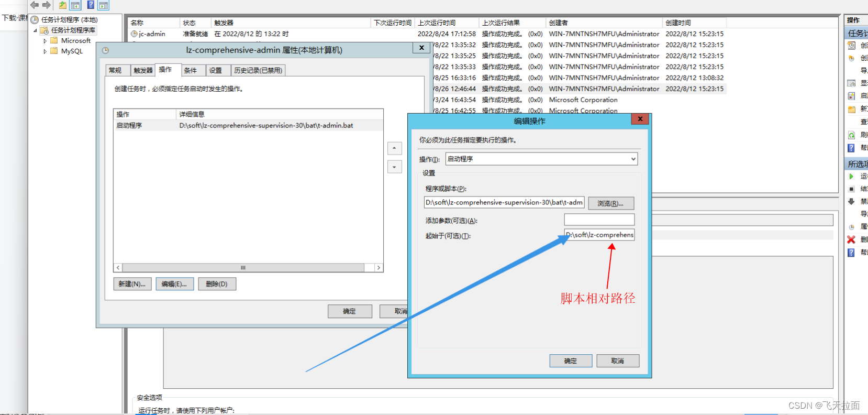The image size is (868, 415).
Task: Click the create basic task icon in the Actions pane
Action: click(851, 46)
